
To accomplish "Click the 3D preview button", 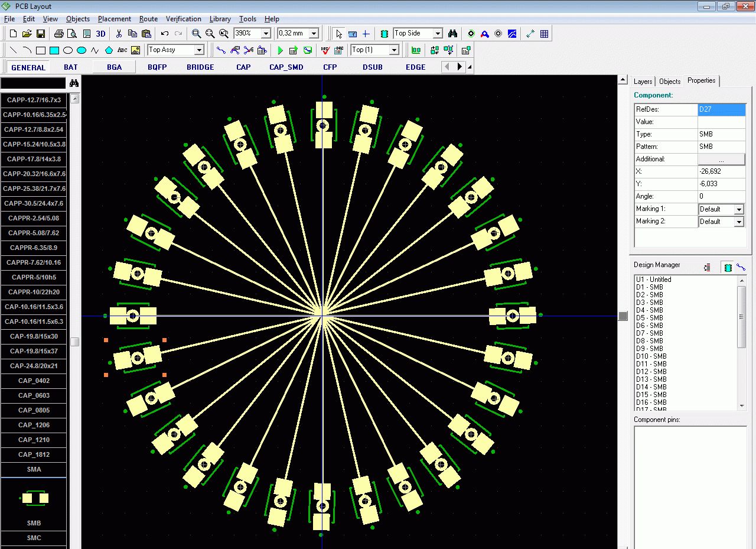I will point(101,34).
